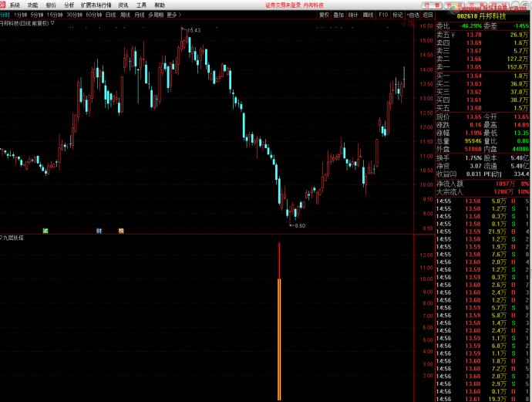The height and width of the screenshot is (402, 532).
Task: Click stock title 002618 丹邦科技
Action: click(481, 16)
